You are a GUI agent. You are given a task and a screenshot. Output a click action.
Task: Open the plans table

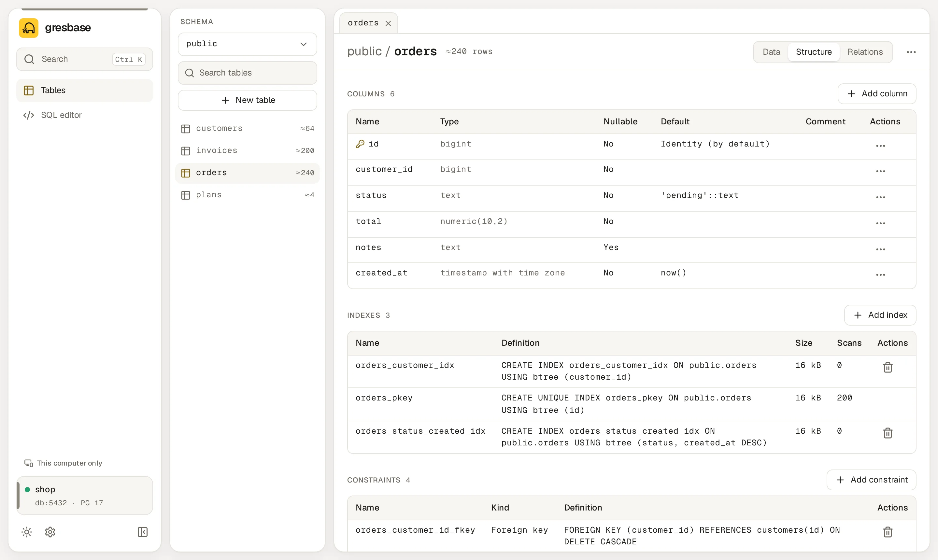(x=247, y=195)
